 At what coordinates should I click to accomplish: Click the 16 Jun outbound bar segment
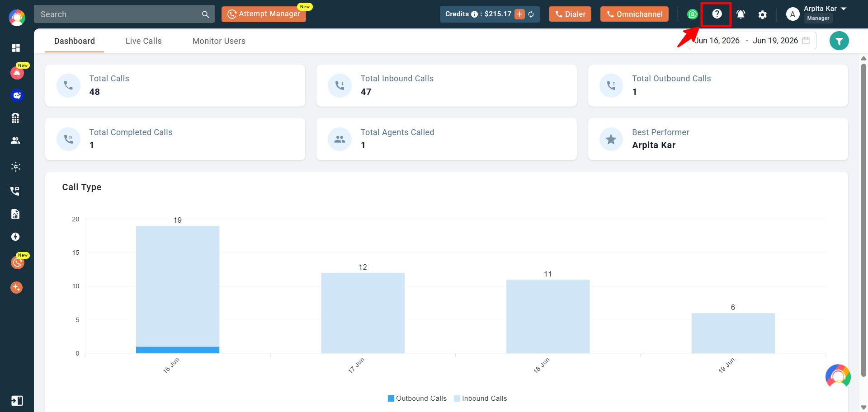[178, 350]
